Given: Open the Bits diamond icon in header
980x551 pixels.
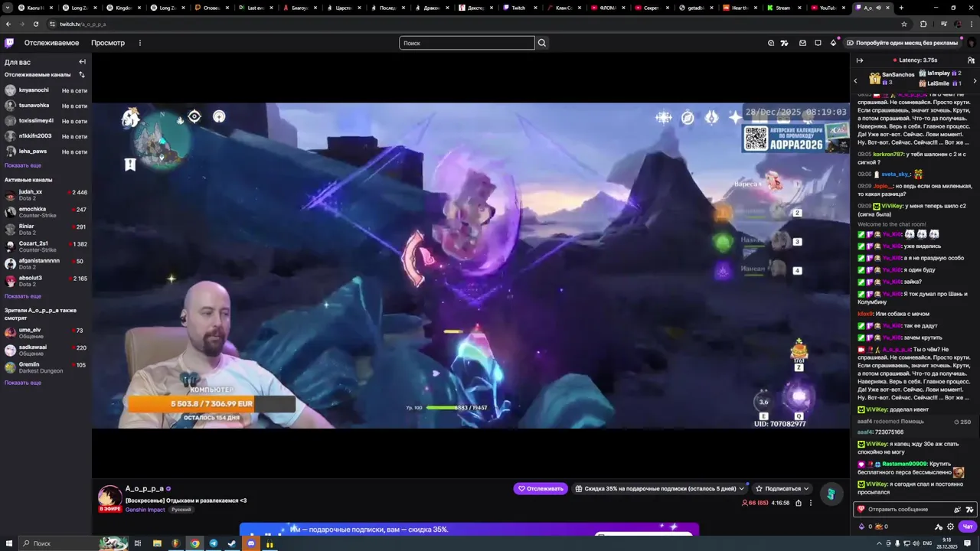Looking at the screenshot, I should (x=833, y=43).
